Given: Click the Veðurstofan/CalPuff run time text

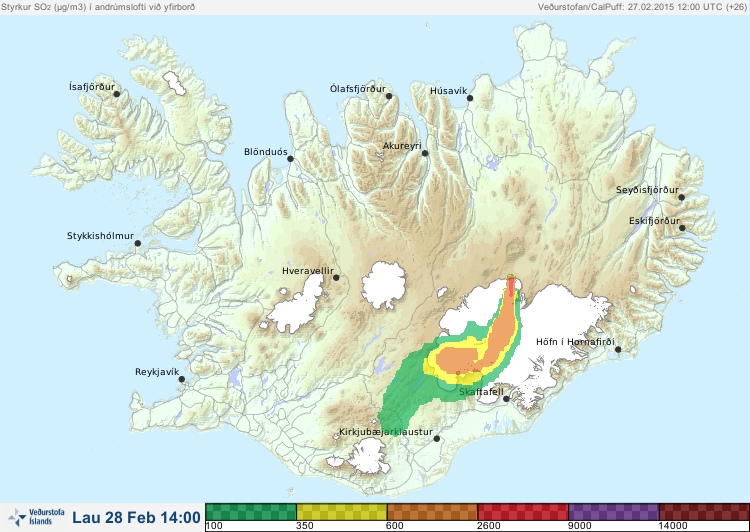Looking at the screenshot, I should pyautogui.click(x=642, y=7).
